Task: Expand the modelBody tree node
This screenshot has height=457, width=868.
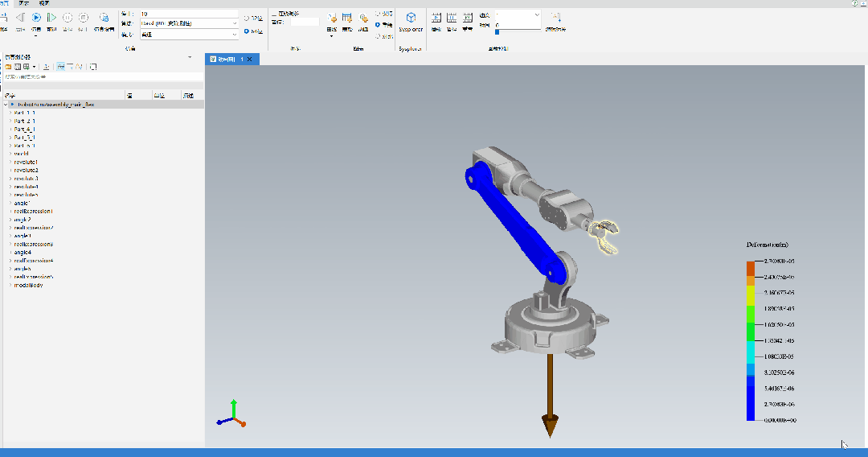Action: [10, 286]
